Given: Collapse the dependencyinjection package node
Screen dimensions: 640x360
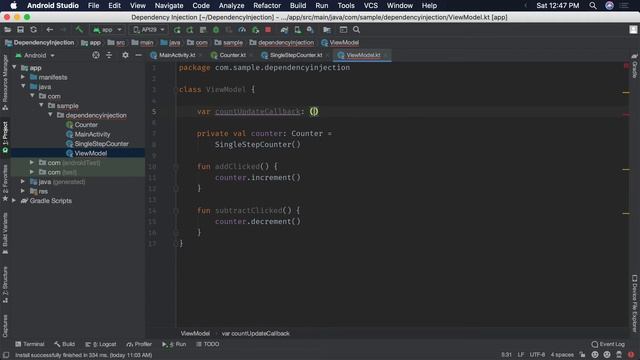Looking at the screenshot, I should tap(51, 115).
